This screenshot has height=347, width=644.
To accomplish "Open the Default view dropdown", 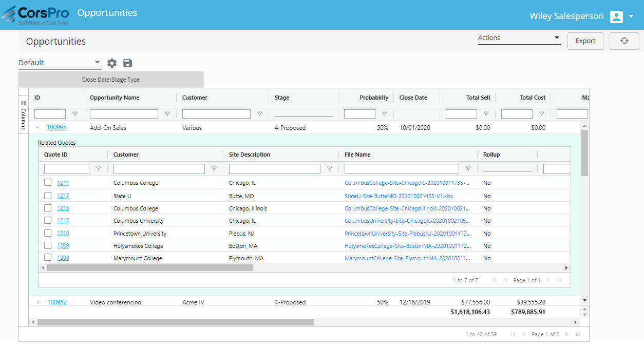I will [x=98, y=62].
